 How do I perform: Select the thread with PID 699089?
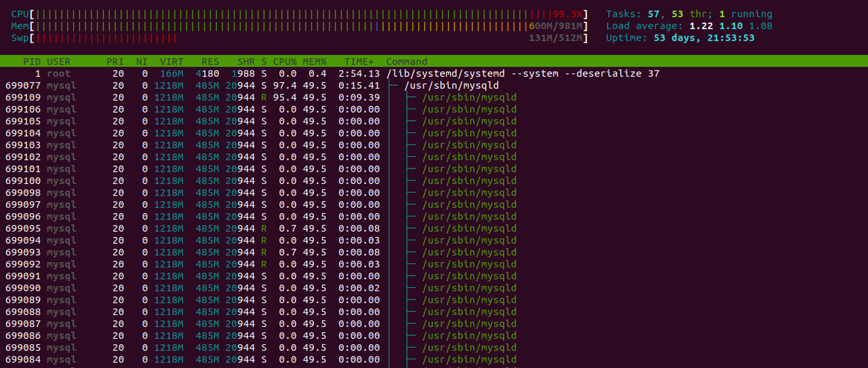(x=434, y=300)
